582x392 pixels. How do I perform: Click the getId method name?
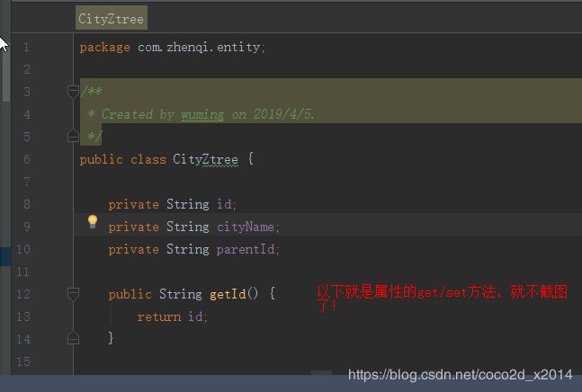[x=228, y=294]
